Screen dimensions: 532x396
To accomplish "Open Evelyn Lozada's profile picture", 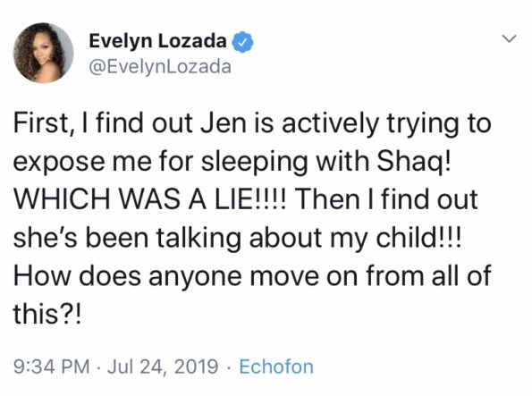I will click(43, 53).
